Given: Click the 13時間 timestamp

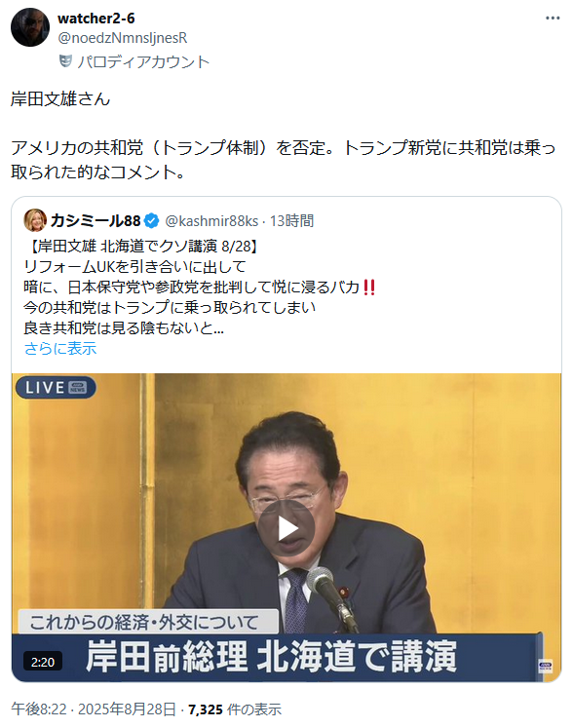Looking at the screenshot, I should (x=291, y=221).
